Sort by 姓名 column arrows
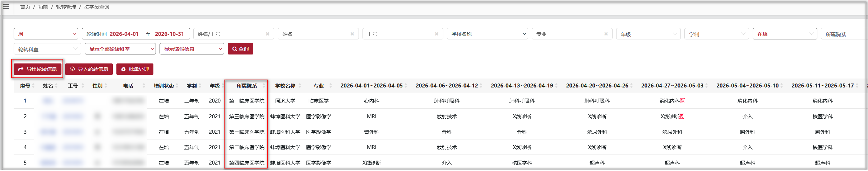Viewport: 868px width, 171px height. coord(56,86)
